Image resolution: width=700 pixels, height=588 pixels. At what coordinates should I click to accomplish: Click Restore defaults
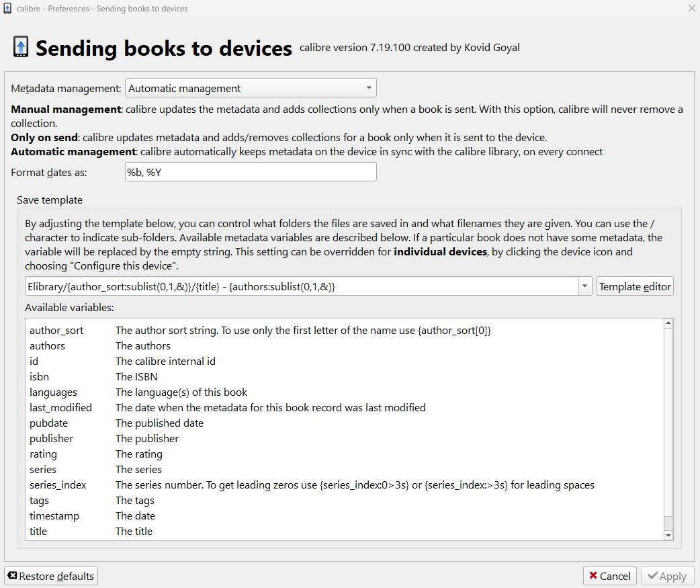[51, 576]
